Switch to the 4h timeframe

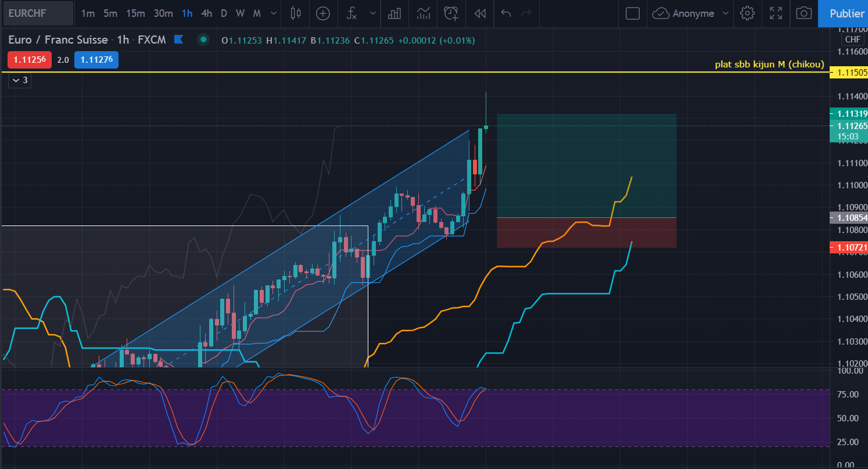[206, 13]
